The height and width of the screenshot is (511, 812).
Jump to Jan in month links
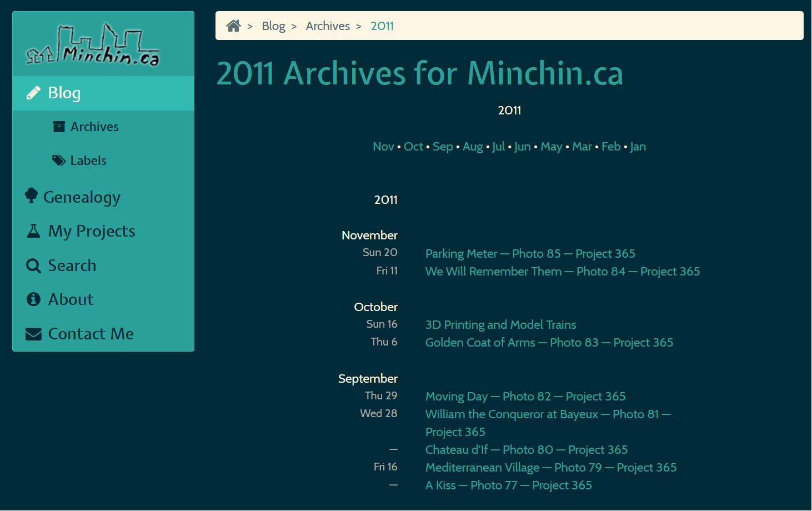(638, 147)
